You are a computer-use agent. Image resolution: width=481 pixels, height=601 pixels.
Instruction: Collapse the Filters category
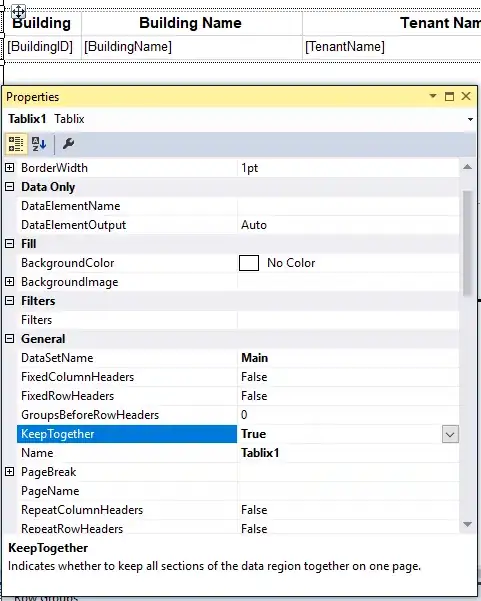point(10,301)
